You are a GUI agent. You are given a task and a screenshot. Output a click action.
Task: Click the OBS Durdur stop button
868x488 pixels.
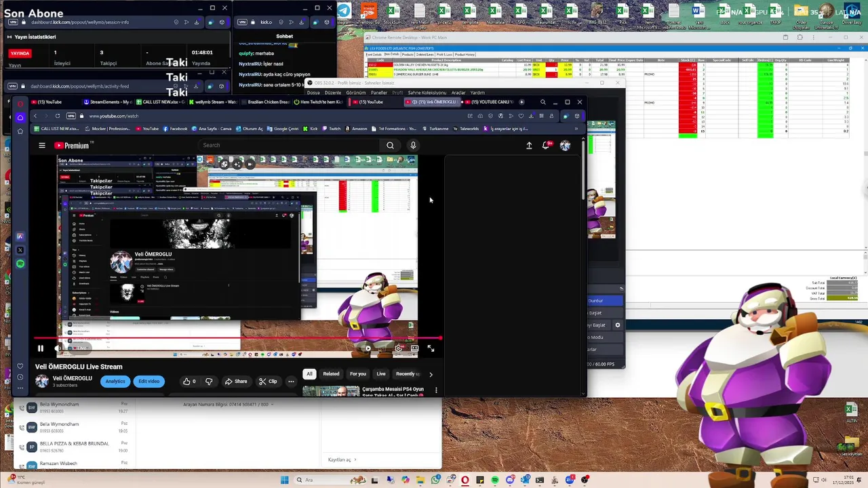tap(605, 300)
